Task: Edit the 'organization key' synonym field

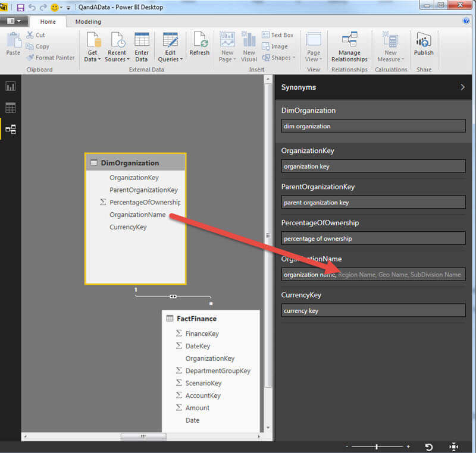Action: 373,166
